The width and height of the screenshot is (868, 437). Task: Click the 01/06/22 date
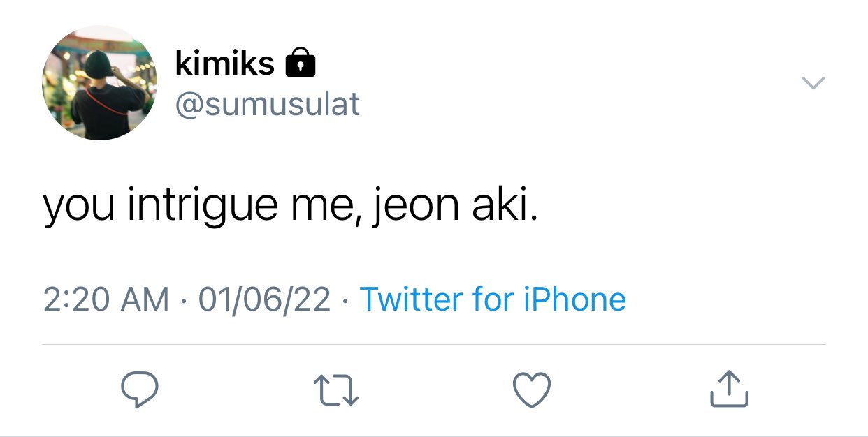click(264, 299)
